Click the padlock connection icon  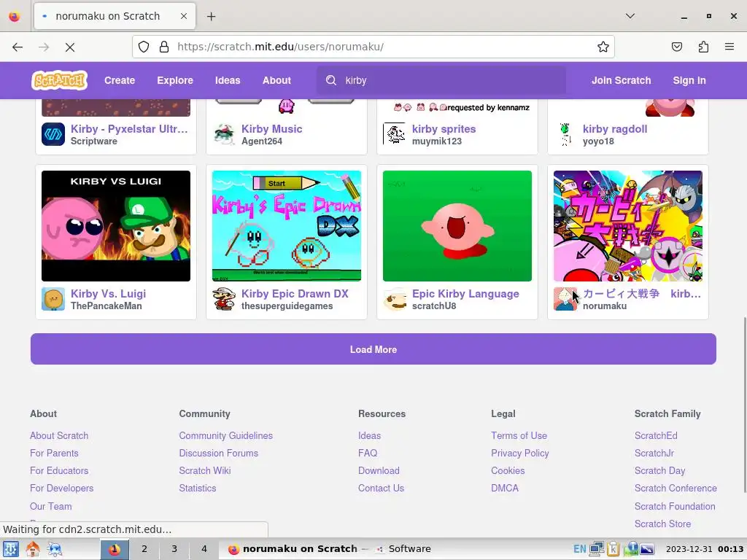(x=164, y=47)
